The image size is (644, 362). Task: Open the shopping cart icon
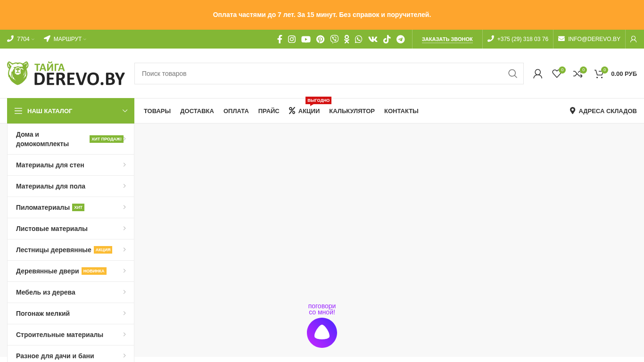click(600, 74)
